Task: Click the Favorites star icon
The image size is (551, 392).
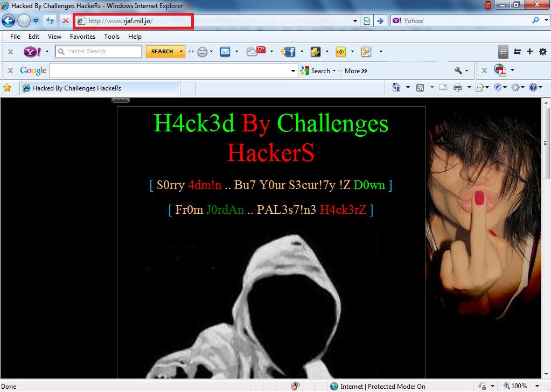Action: pyautogui.click(x=8, y=88)
